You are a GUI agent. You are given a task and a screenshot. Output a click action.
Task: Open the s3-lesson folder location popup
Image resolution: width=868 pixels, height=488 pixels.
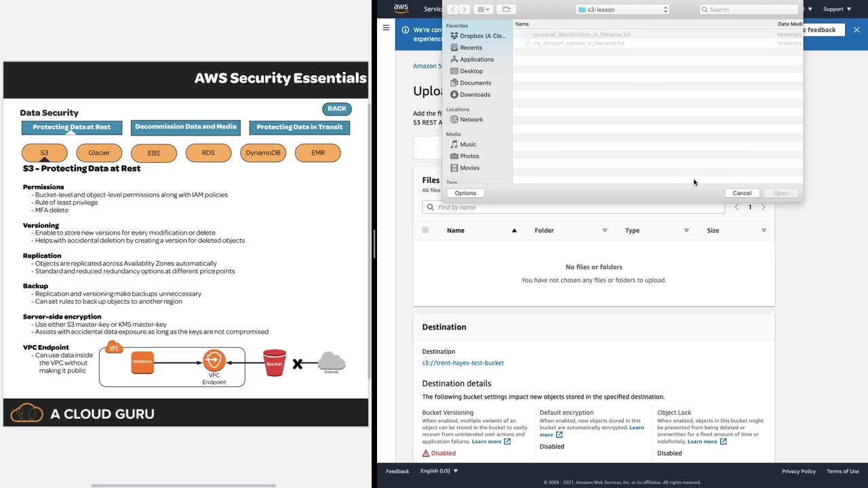click(x=623, y=9)
